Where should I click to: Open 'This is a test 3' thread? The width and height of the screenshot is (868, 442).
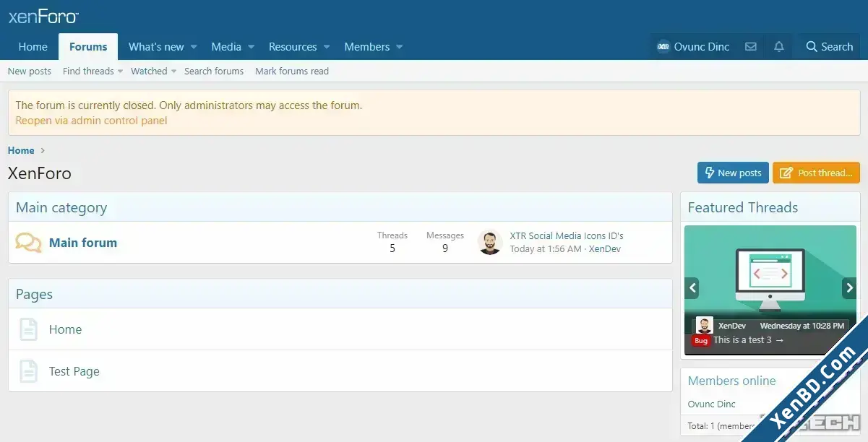pos(749,339)
